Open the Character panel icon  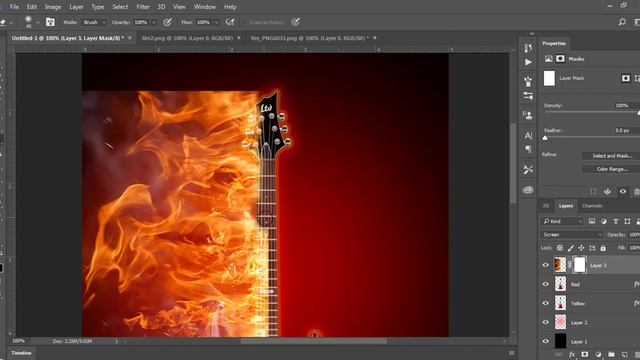528,135
